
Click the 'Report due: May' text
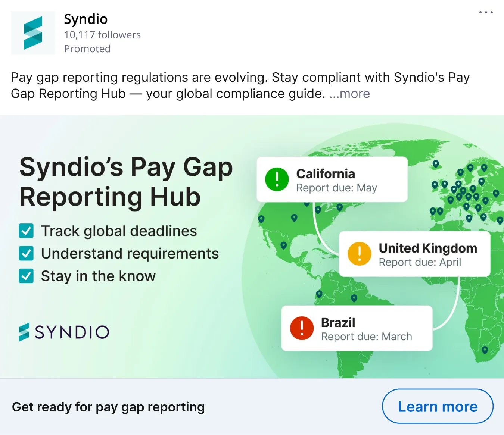point(337,188)
